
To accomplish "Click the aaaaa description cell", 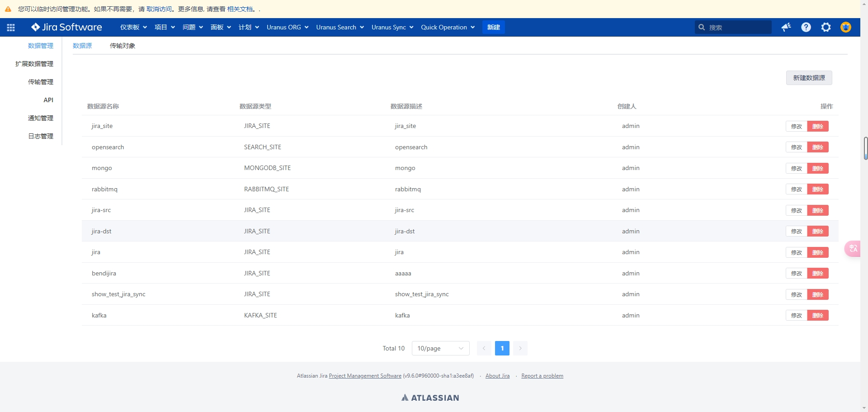I will coord(403,273).
